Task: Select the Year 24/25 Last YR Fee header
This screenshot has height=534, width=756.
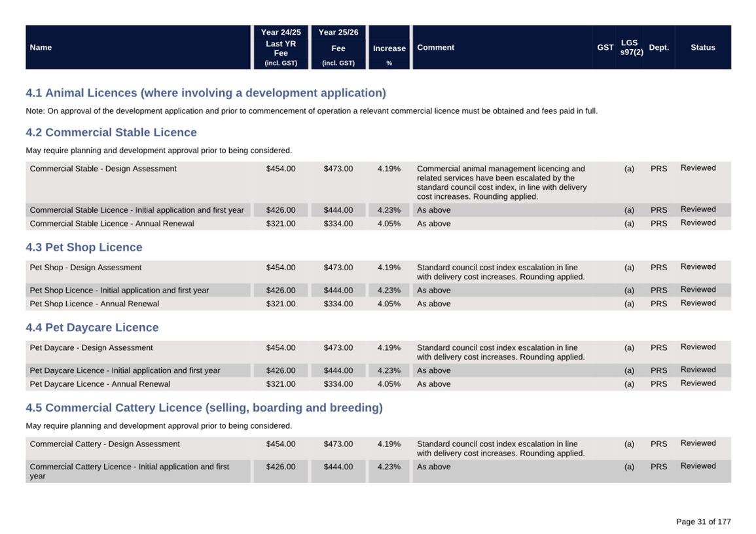Action: pos(281,48)
